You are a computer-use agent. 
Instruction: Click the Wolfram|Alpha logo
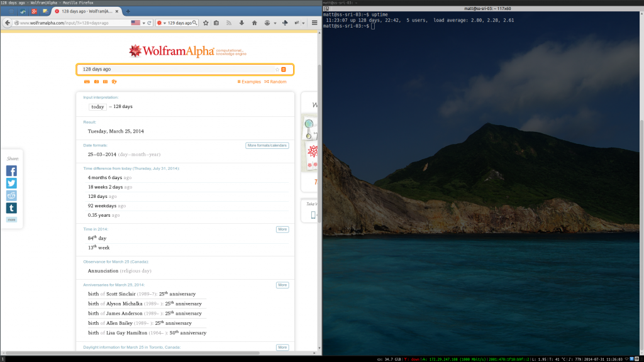pos(187,51)
